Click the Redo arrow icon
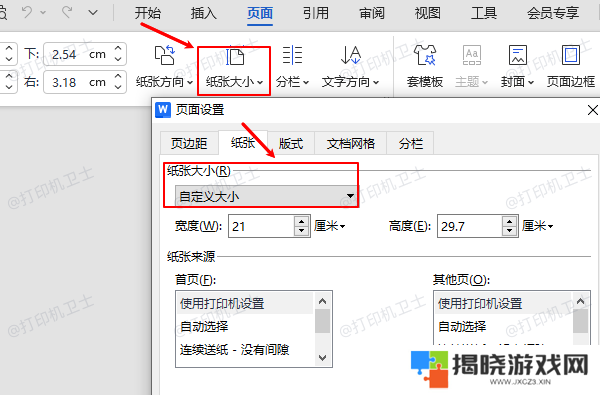 [67, 12]
